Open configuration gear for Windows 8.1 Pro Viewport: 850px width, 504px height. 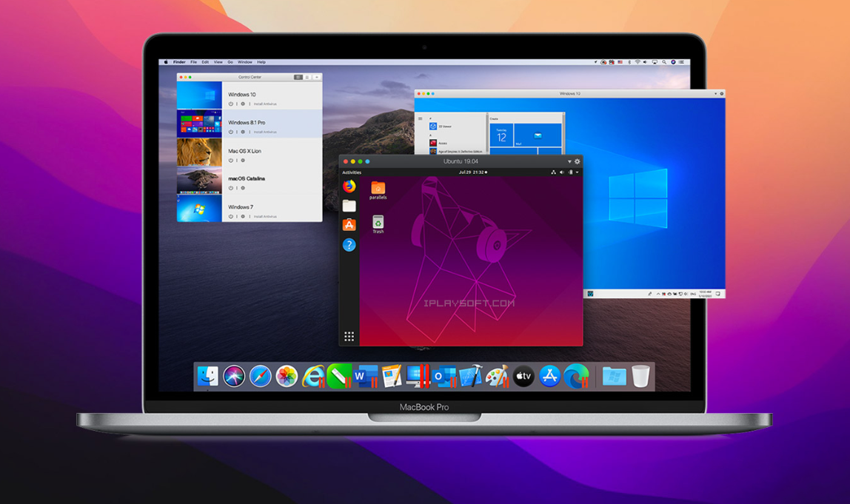[243, 132]
